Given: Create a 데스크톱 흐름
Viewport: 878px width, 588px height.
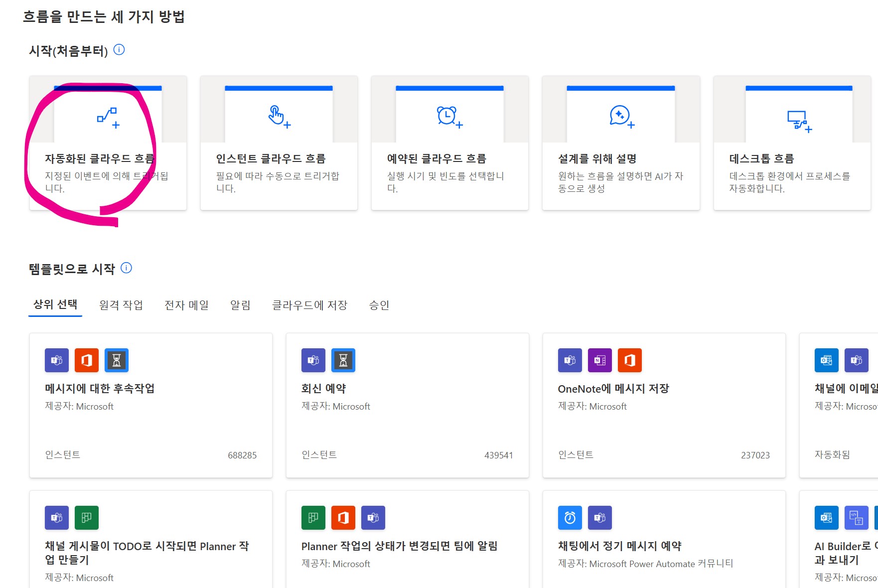Looking at the screenshot, I should [792, 143].
